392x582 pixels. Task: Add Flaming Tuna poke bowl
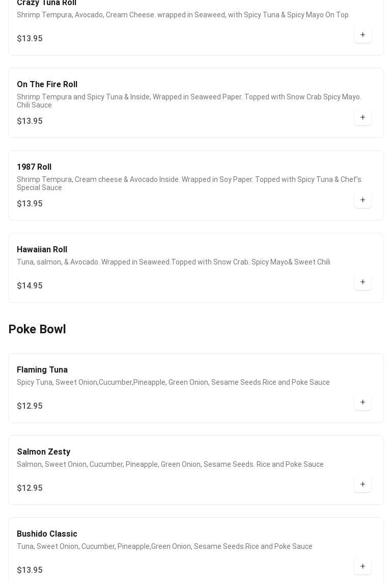coord(362,403)
